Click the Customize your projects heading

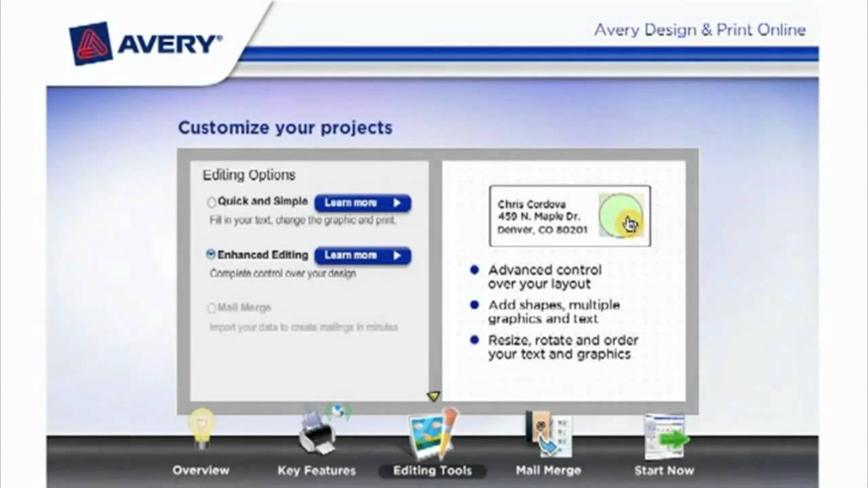(285, 127)
